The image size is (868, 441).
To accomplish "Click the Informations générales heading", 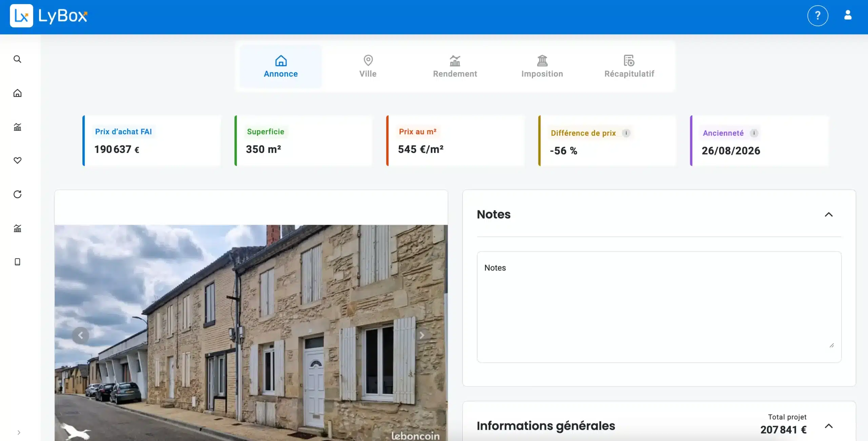I will [546, 426].
